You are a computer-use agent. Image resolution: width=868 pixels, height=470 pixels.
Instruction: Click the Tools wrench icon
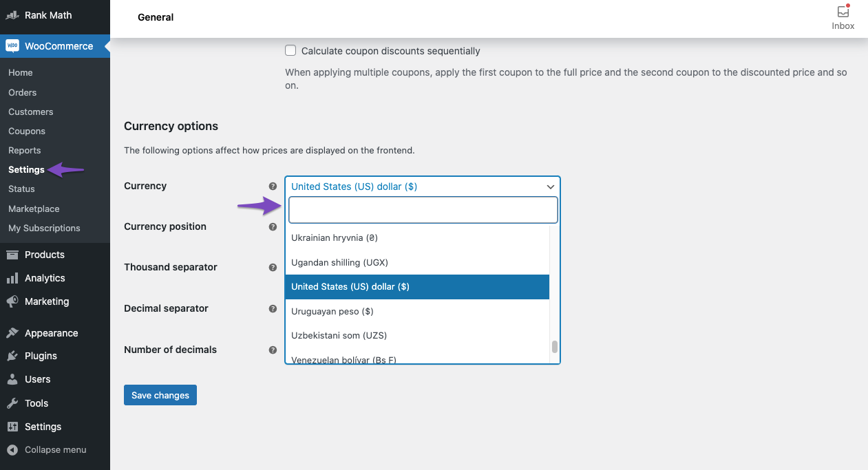(x=12, y=403)
